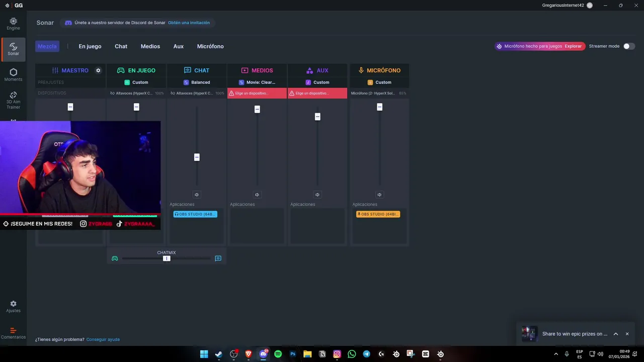Open Spotify from the taskbar
Screen dimensions: 644x362
[x=278, y=354]
